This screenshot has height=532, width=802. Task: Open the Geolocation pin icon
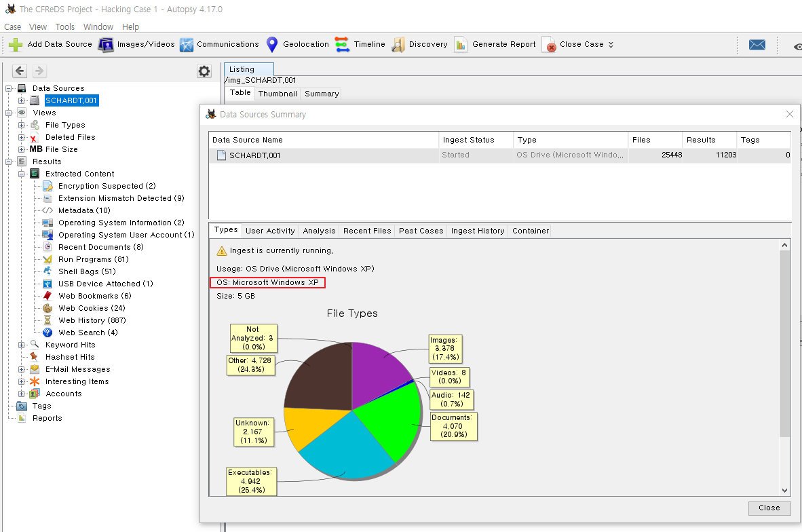point(272,45)
